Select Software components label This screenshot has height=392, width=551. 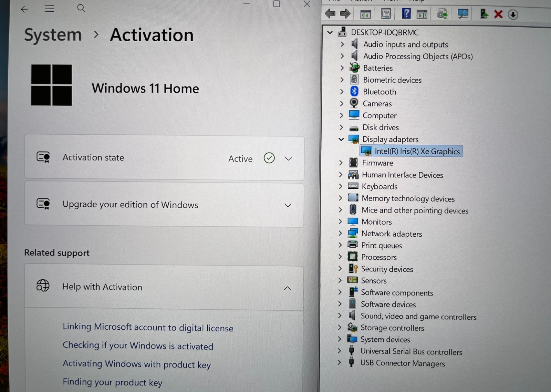[397, 292]
